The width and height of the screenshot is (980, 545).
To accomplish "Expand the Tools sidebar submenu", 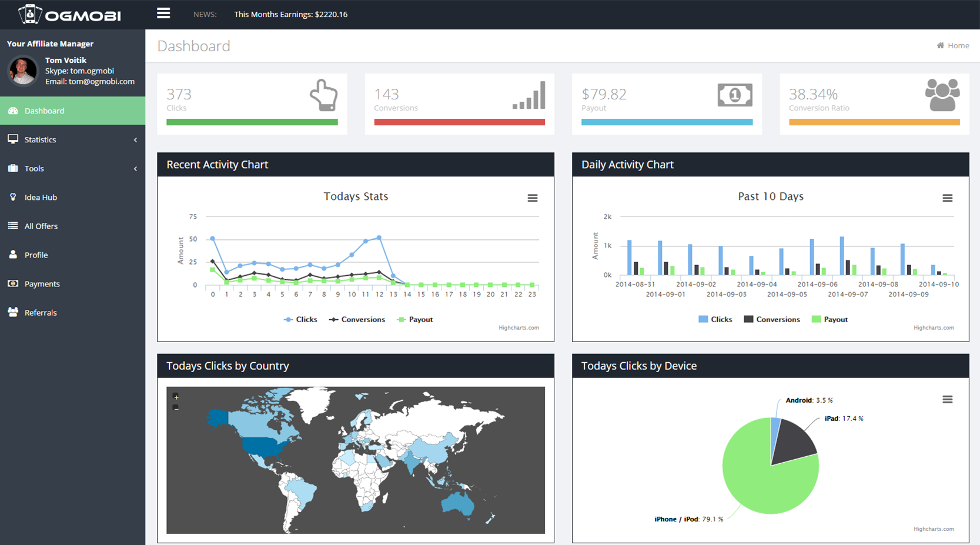I will (72, 168).
